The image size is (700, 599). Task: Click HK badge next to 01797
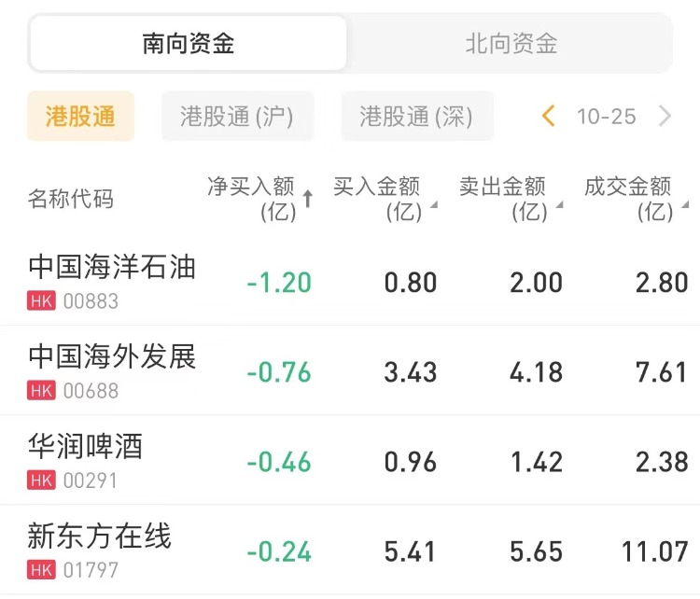click(42, 569)
